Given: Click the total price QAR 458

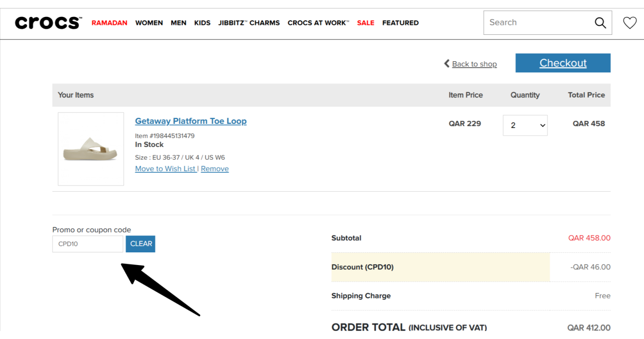Looking at the screenshot, I should [x=589, y=123].
